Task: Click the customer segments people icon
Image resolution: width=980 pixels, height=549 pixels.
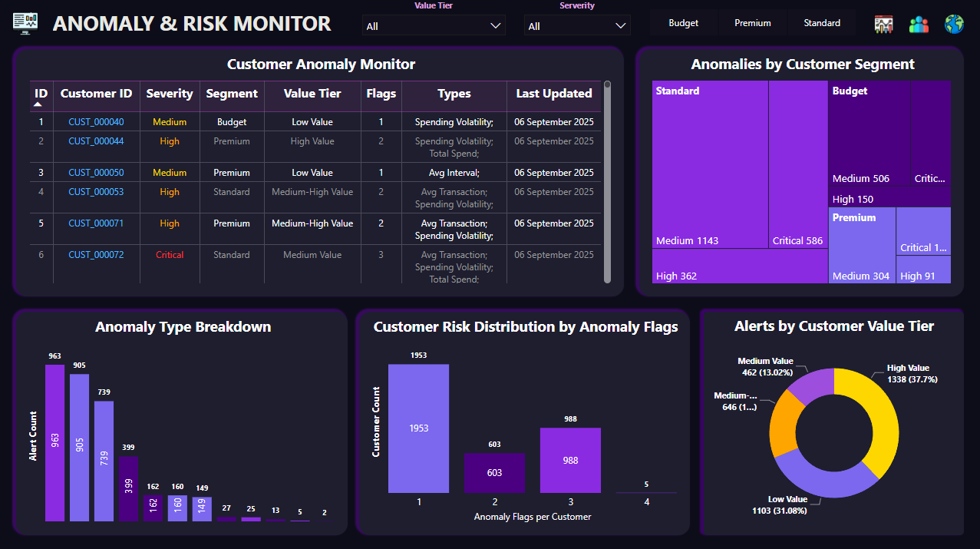Action: pyautogui.click(x=919, y=23)
